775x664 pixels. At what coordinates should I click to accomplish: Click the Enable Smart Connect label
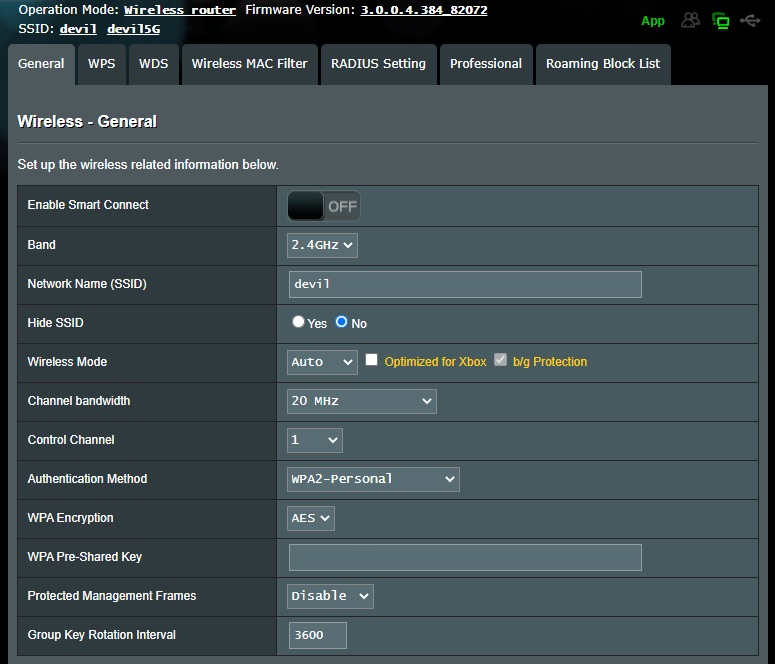click(88, 205)
